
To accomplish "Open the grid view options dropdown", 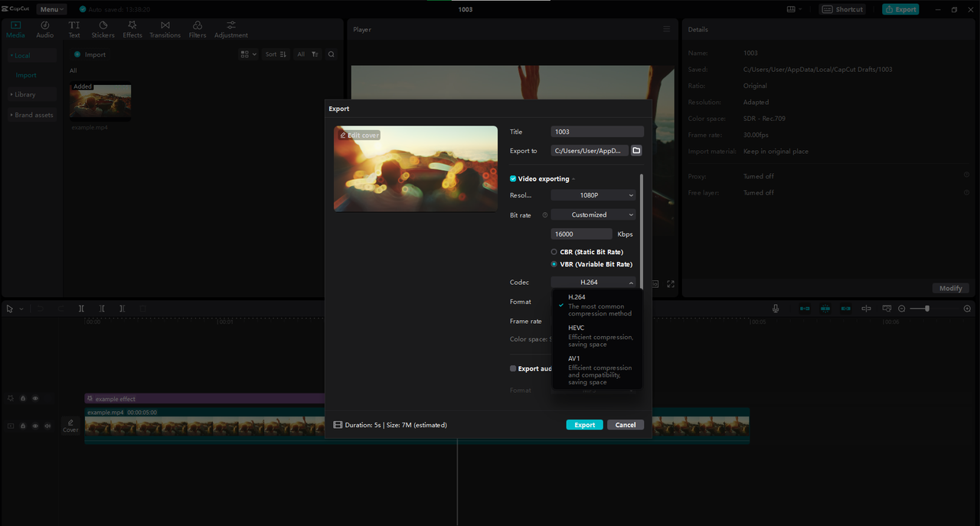I will (x=248, y=54).
